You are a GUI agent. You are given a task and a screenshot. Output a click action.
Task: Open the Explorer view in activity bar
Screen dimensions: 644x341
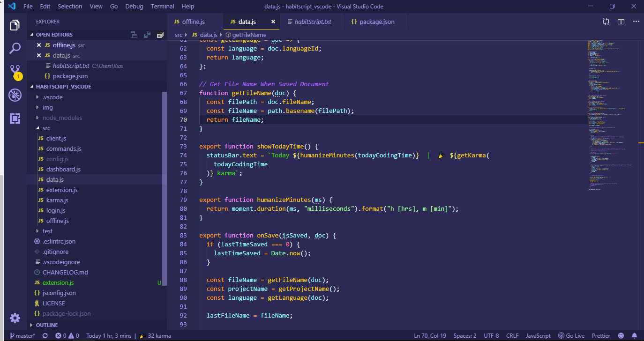(x=15, y=25)
